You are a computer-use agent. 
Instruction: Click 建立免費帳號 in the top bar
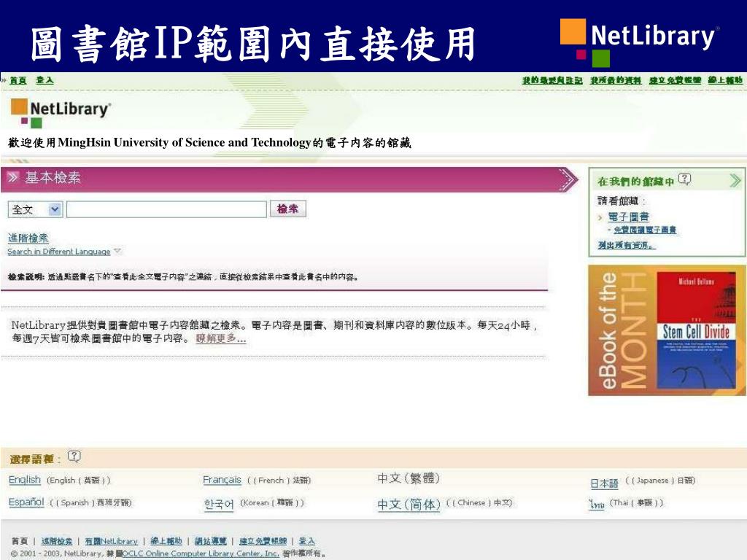675,80
